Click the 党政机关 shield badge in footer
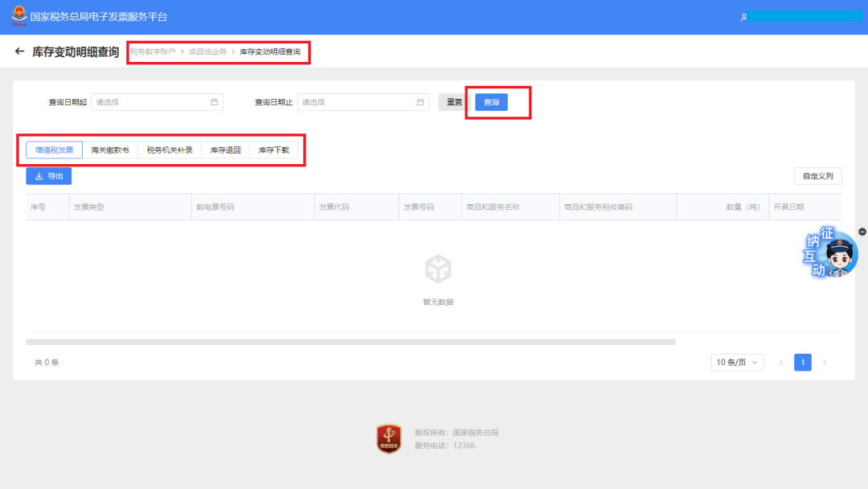 (x=389, y=438)
